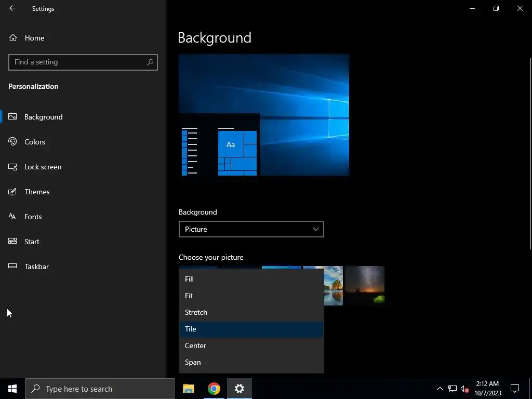Restore down the Settings window

click(x=496, y=8)
